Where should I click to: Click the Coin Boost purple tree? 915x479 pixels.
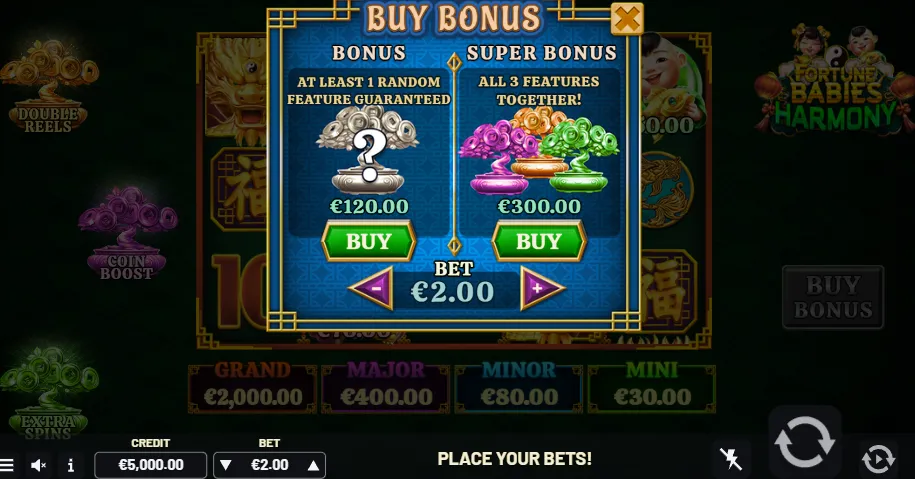pyautogui.click(x=127, y=233)
